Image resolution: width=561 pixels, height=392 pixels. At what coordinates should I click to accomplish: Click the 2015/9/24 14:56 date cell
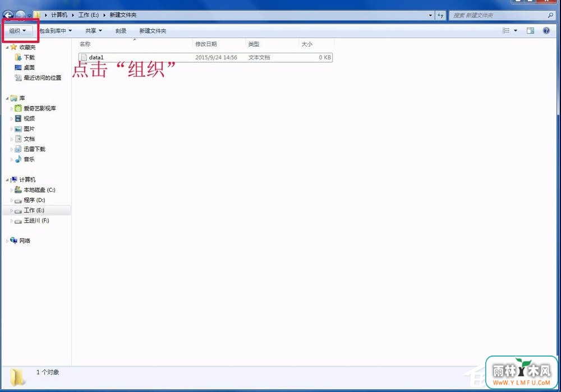216,57
